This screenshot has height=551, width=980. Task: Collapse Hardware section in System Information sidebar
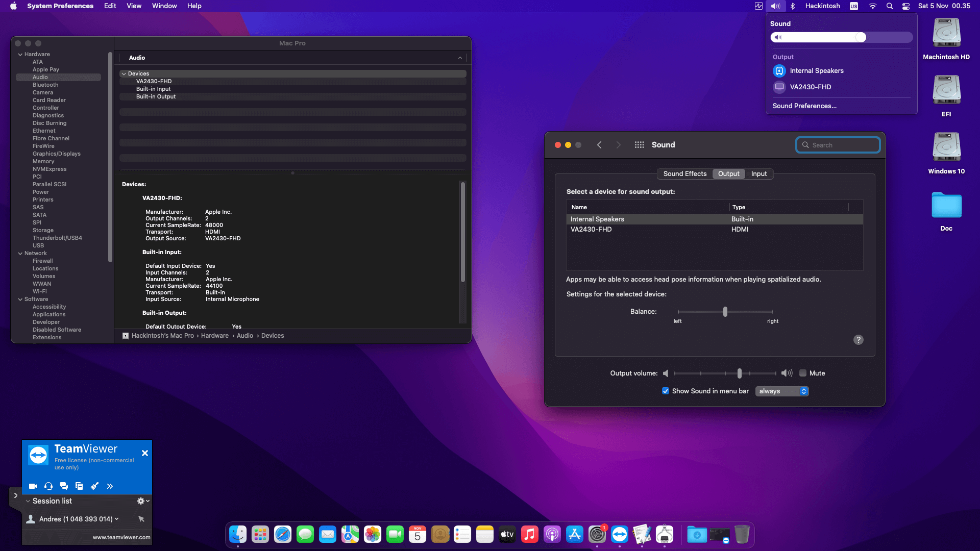point(20,54)
